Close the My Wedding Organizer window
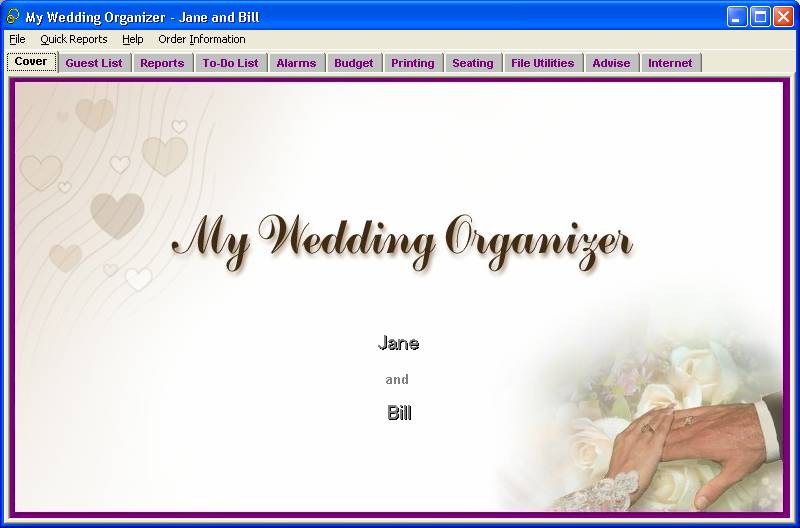 783,17
